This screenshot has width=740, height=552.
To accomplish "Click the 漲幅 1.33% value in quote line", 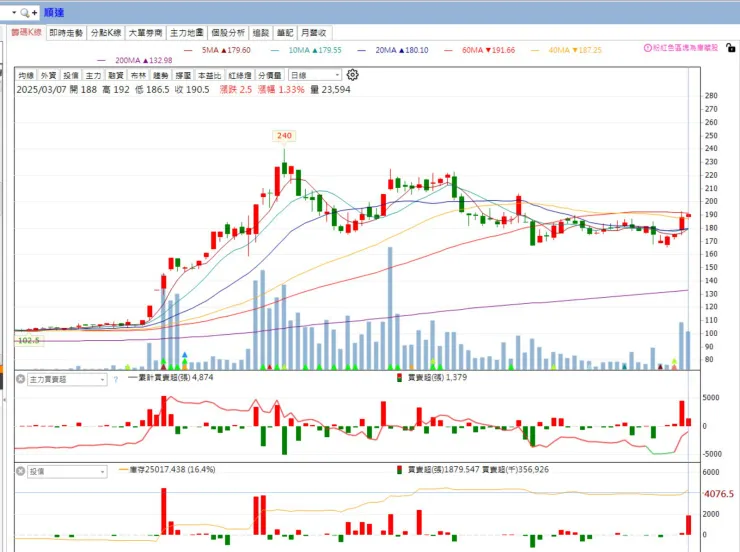I will (281, 90).
